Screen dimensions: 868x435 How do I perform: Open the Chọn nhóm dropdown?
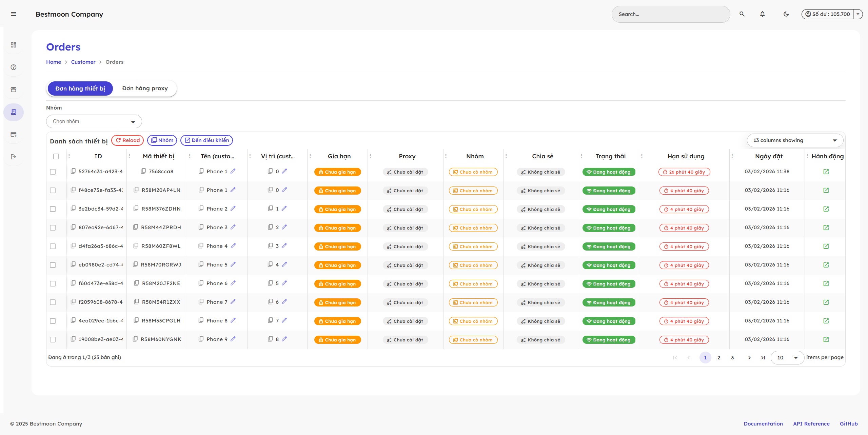point(94,121)
